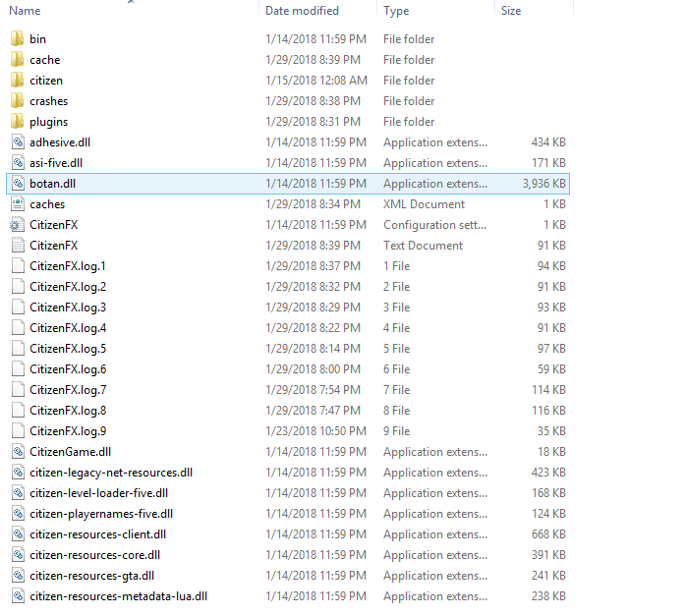Click the 1/23/2018 10:50 PM date cell
Viewport: 683px width, 616px height.
coord(315,431)
